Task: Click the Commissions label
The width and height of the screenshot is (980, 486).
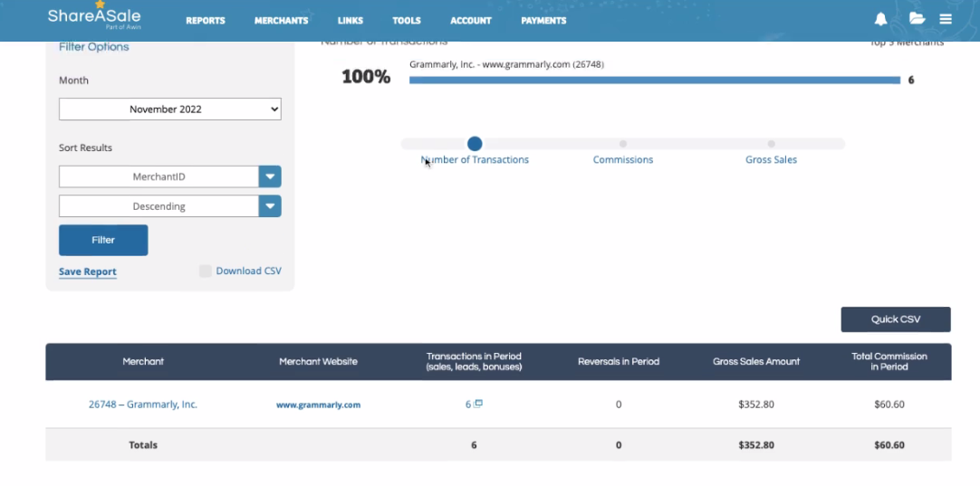Action: pos(623,160)
